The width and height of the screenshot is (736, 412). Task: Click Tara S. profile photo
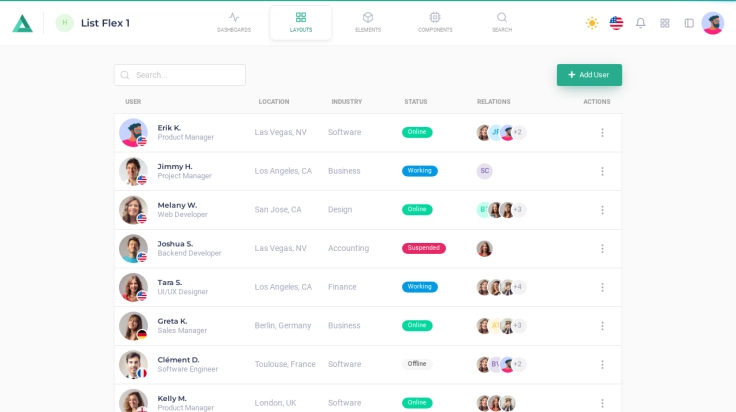(133, 287)
